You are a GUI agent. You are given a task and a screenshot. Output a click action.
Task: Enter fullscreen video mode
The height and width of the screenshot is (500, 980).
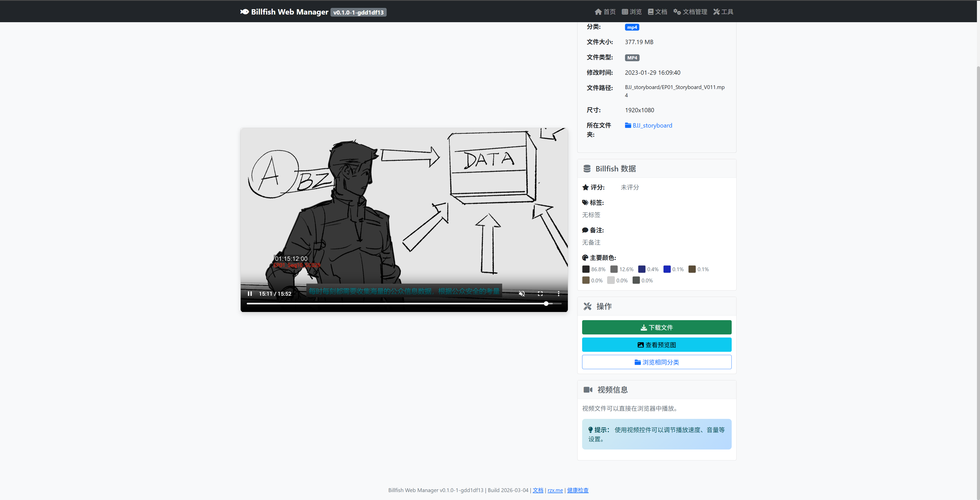pyautogui.click(x=540, y=294)
